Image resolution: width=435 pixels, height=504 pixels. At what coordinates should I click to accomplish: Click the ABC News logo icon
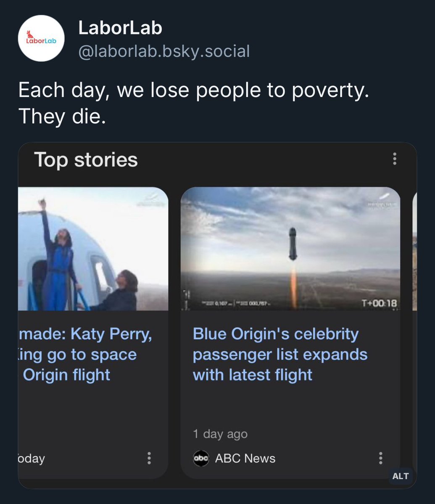pyautogui.click(x=201, y=458)
